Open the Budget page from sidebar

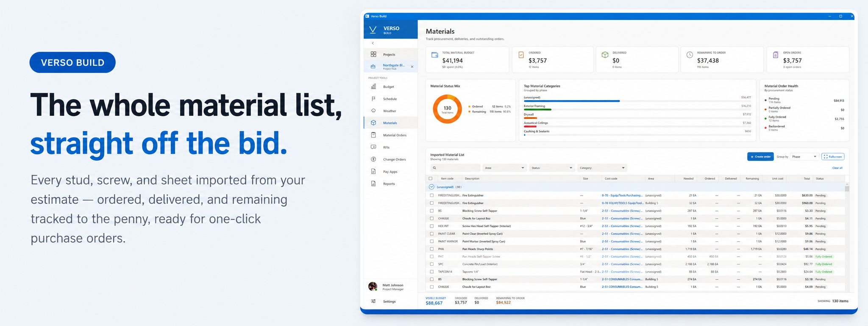(x=390, y=87)
